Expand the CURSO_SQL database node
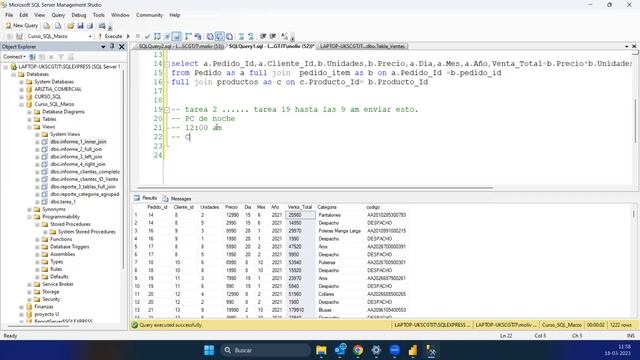640x360 pixels. [x=21, y=97]
